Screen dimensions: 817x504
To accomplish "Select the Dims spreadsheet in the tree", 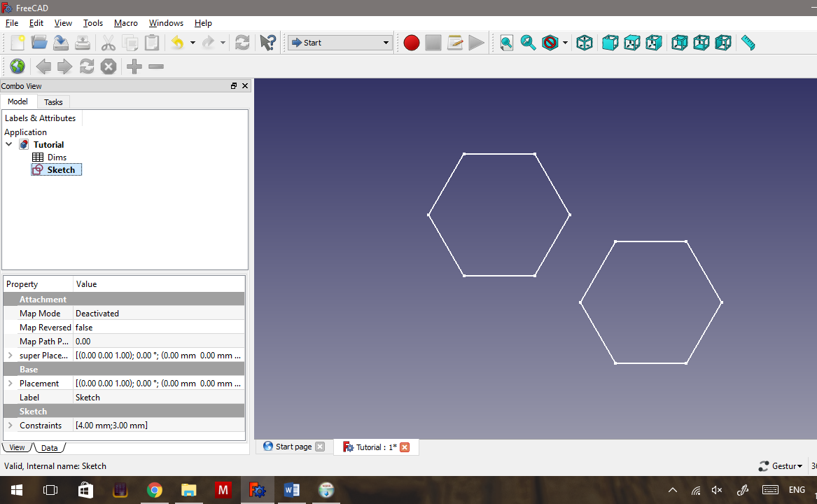I will pos(57,157).
